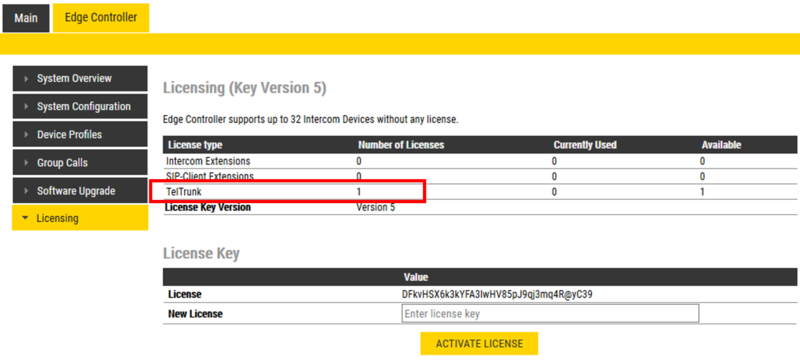The width and height of the screenshot is (800, 361).
Task: Focus the New License key field
Action: coord(550,314)
